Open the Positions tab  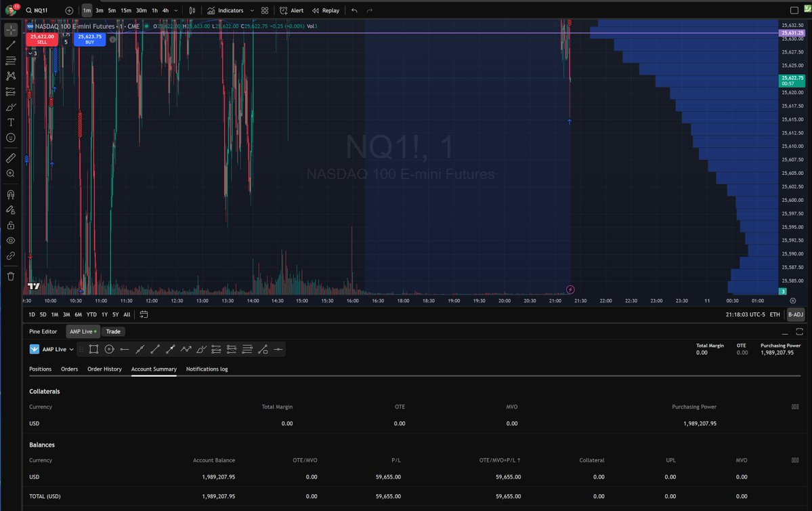tap(41, 369)
